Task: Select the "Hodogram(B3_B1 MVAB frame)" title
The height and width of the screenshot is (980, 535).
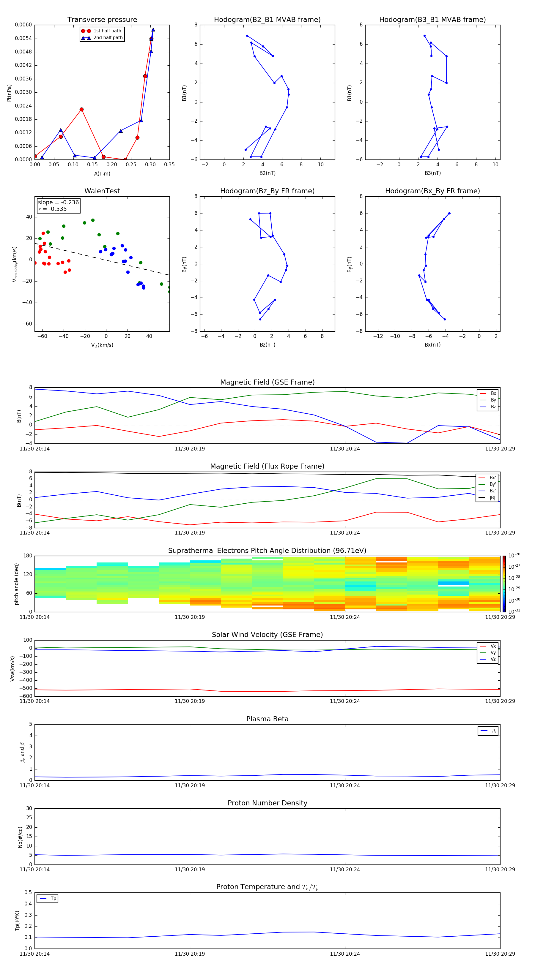Action: click(x=432, y=20)
